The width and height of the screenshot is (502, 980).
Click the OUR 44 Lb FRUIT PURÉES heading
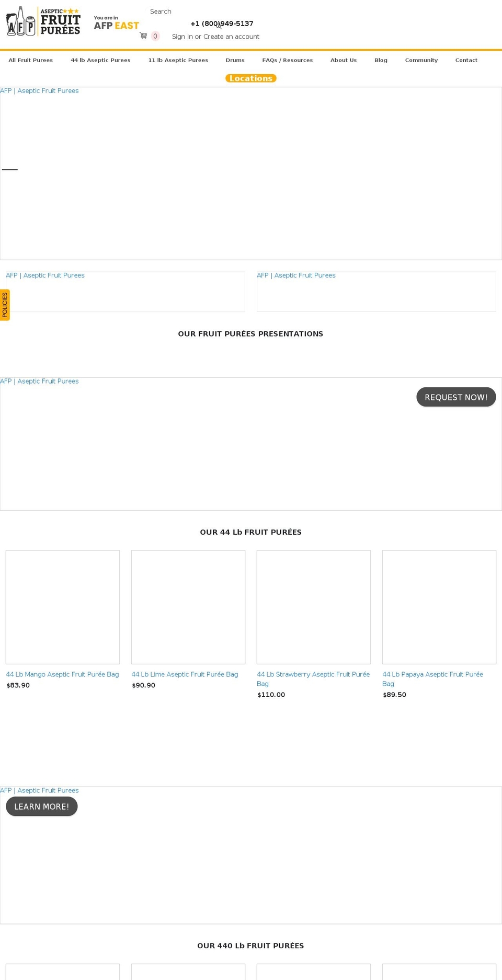(x=251, y=532)
